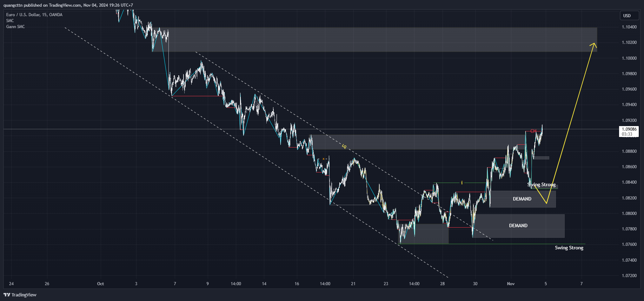Click the 16 date on time axis

click(297, 284)
